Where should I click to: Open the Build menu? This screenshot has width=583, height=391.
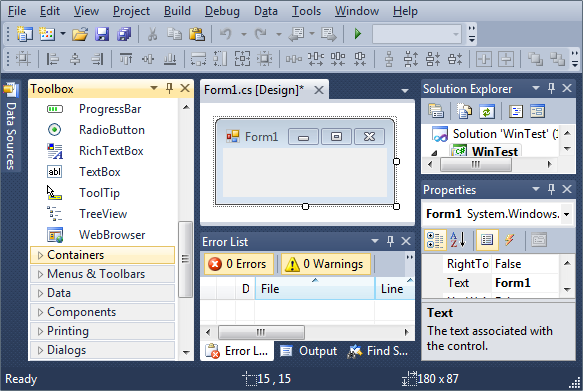(177, 11)
